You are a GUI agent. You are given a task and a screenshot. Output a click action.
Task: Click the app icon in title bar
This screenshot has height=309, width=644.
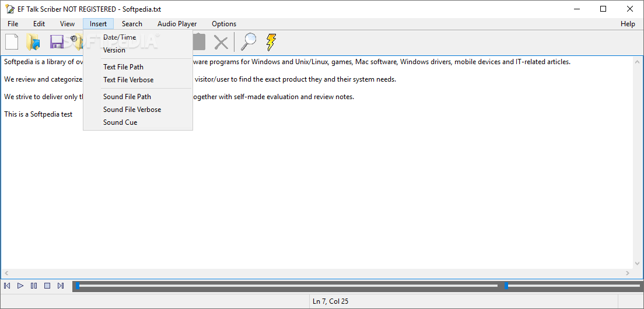(9, 9)
